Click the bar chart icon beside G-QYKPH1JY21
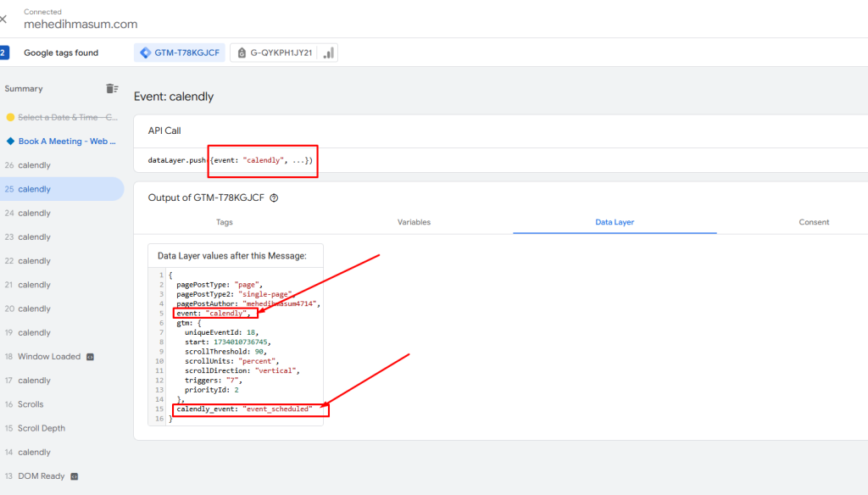868x495 pixels. click(x=329, y=53)
